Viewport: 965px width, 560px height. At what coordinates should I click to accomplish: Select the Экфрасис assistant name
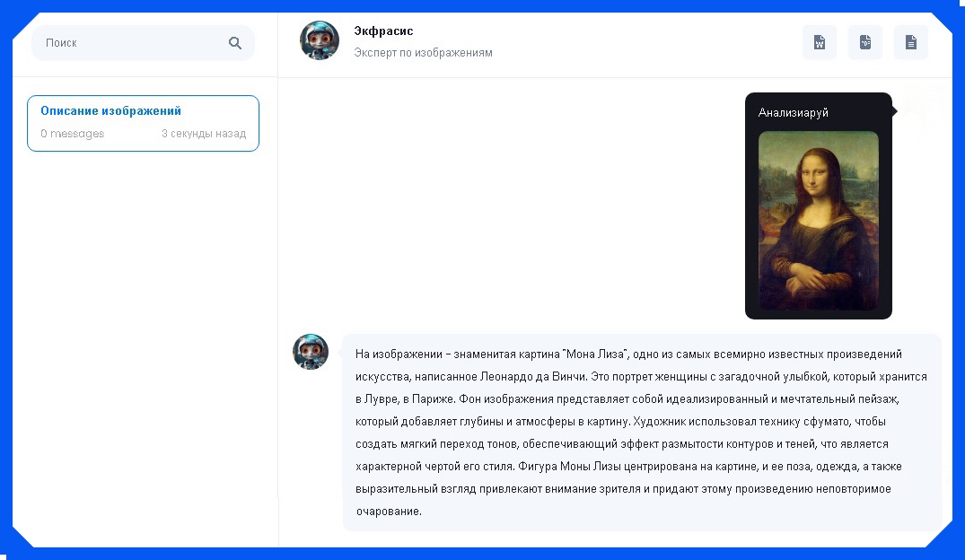(x=383, y=31)
